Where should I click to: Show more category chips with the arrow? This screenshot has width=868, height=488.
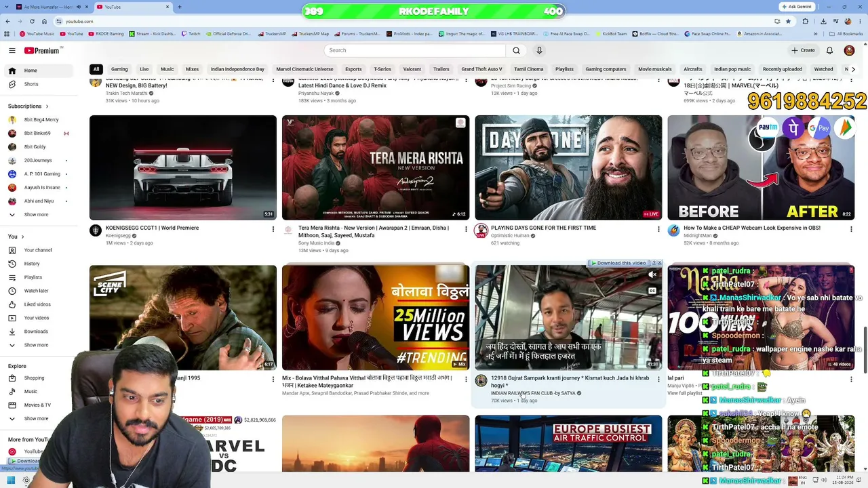[853, 69]
